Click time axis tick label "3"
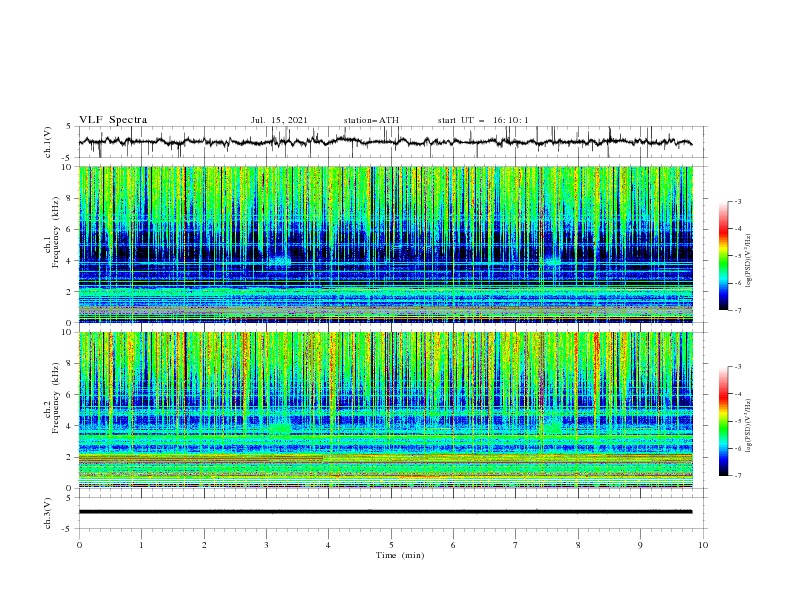792x612 pixels. (x=266, y=545)
